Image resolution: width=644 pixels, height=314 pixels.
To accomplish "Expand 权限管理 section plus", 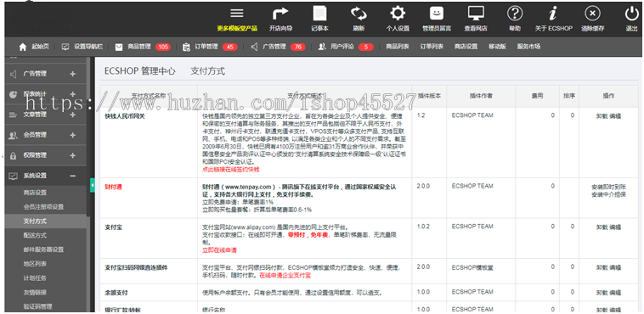I will [x=73, y=155].
